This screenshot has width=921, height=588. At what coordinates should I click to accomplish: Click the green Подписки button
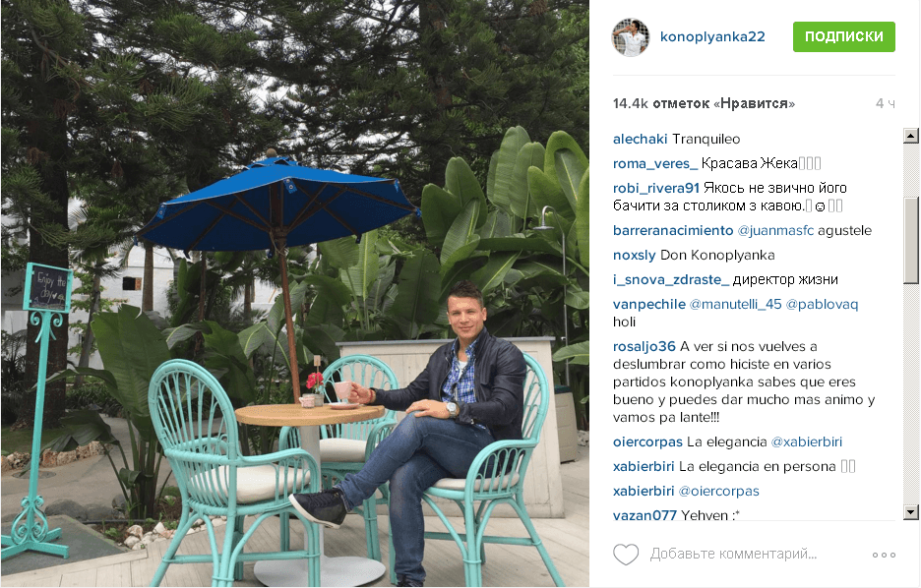843,36
